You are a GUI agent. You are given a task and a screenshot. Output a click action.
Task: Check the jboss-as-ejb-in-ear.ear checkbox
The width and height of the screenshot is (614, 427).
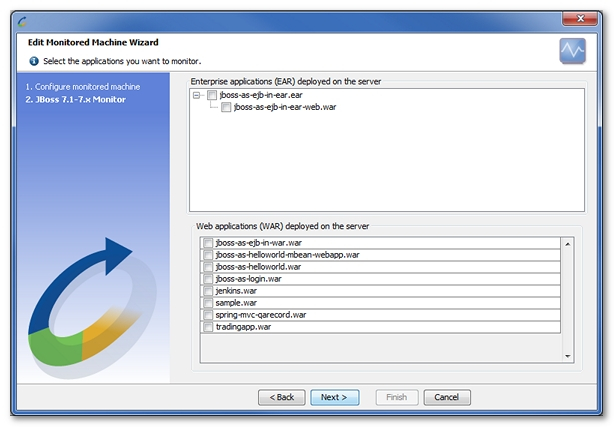(x=212, y=95)
